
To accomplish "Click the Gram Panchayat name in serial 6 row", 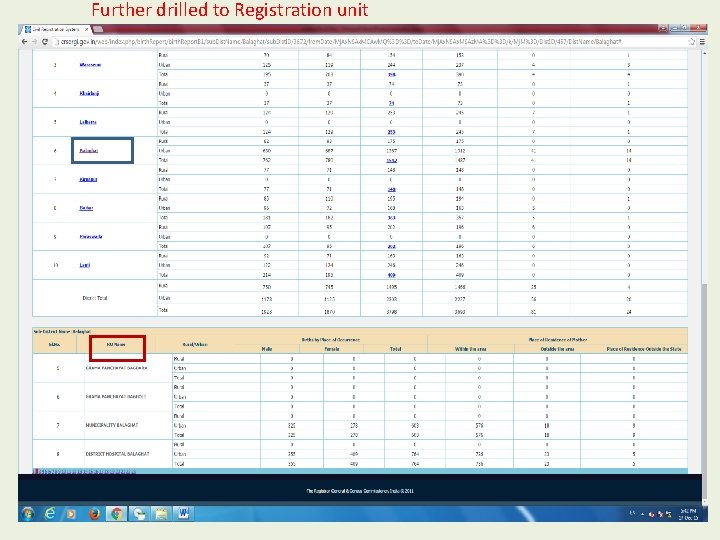I will tap(115, 396).
